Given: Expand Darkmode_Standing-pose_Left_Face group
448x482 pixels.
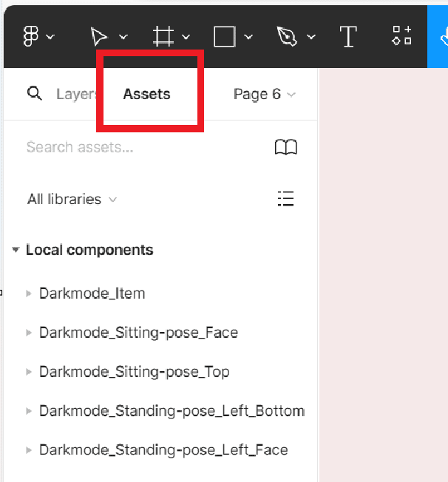Looking at the screenshot, I should [x=29, y=450].
